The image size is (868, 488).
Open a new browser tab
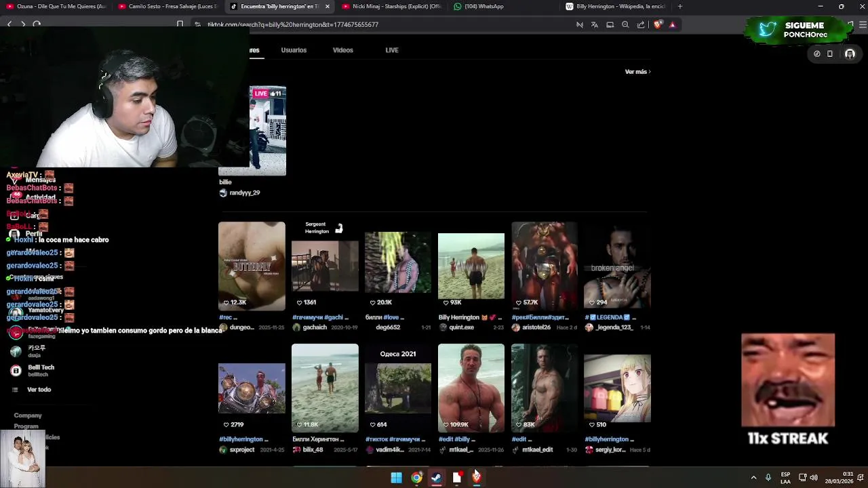click(x=680, y=6)
